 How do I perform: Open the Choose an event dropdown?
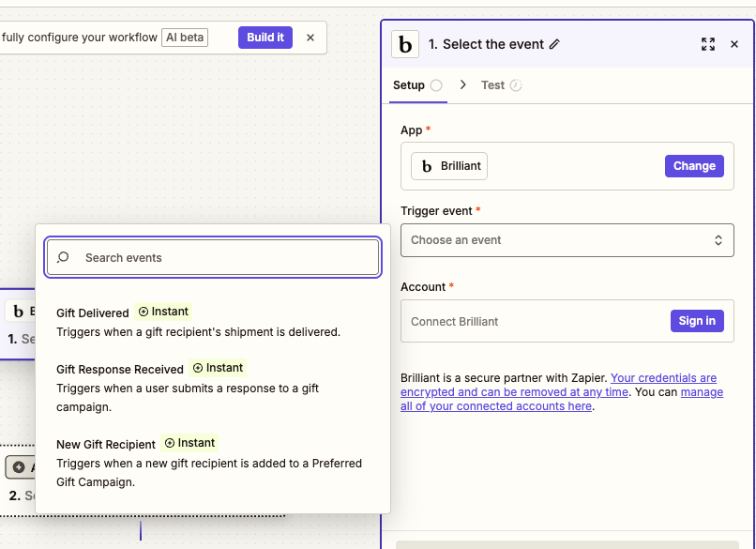tap(567, 240)
